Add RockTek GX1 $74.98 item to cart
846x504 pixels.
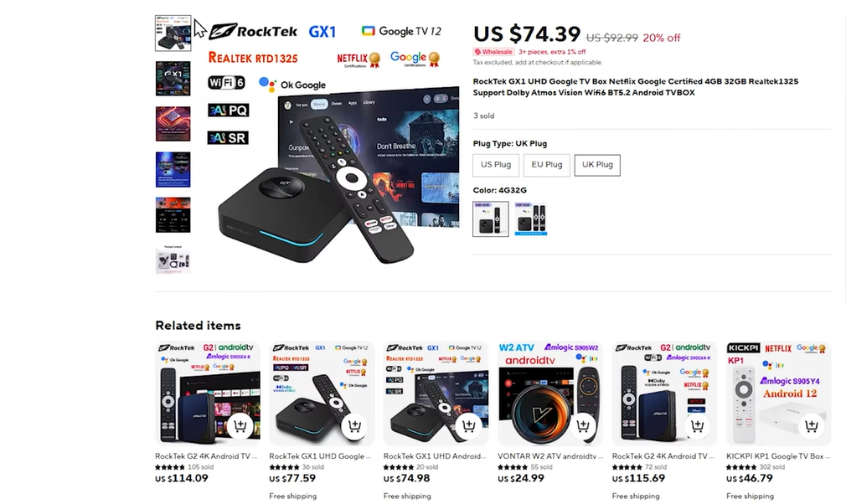(469, 426)
